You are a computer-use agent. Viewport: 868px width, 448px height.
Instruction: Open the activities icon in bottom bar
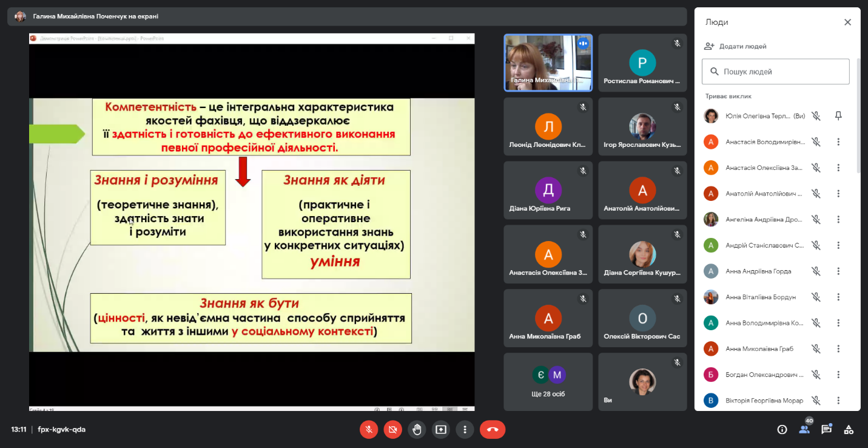pyautogui.click(x=849, y=430)
